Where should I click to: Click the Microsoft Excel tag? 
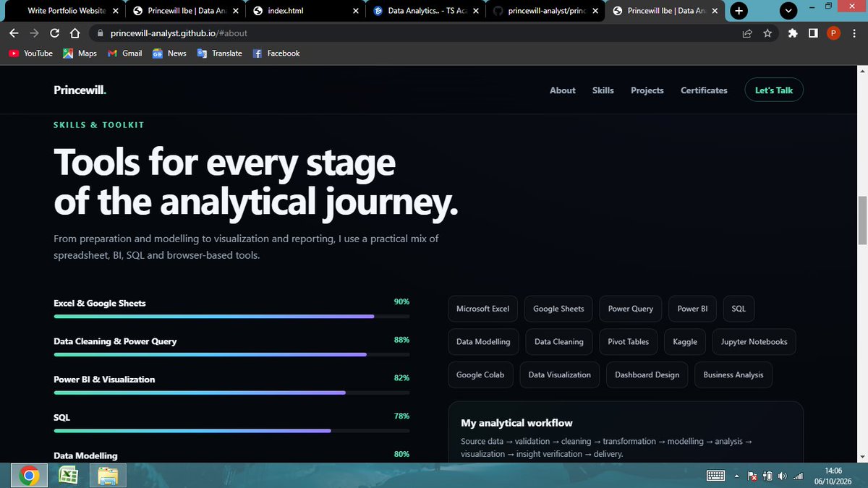[482, 309]
